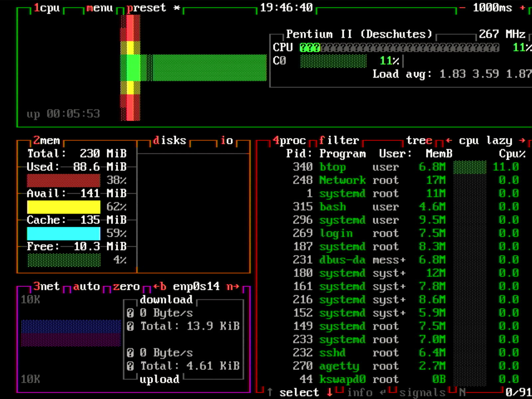Select previous network interface with b arrow
532x399 pixels.
(160, 286)
